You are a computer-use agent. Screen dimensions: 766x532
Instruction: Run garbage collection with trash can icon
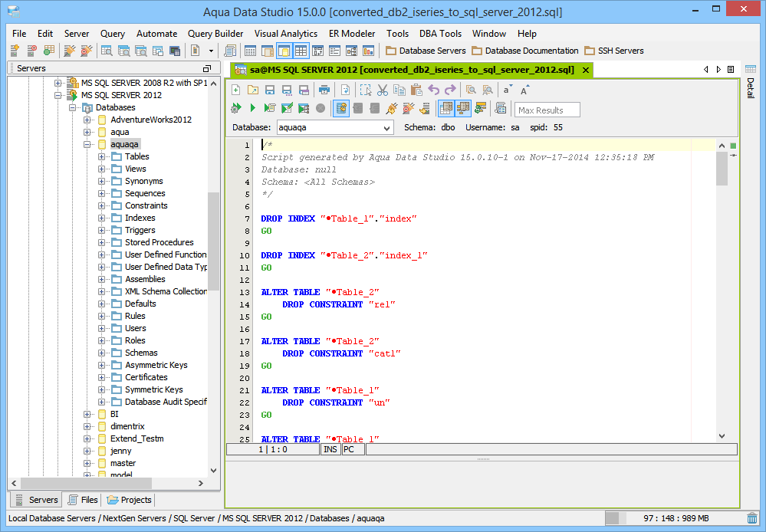[753, 518]
